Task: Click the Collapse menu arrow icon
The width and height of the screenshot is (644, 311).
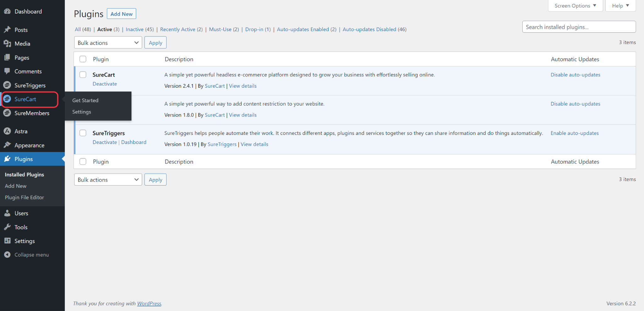Action: [x=7, y=255]
